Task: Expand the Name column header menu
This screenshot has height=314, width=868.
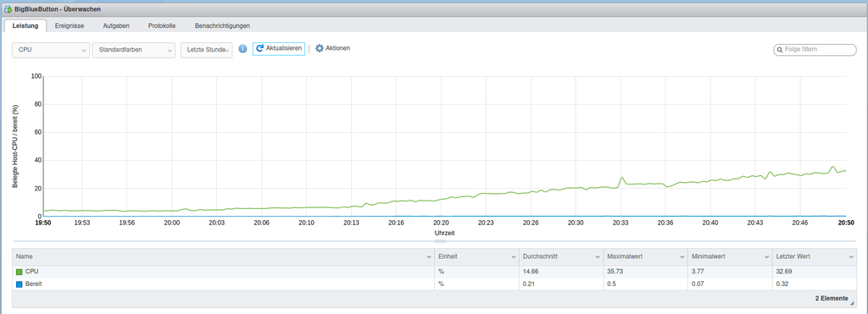Action: pyautogui.click(x=429, y=257)
